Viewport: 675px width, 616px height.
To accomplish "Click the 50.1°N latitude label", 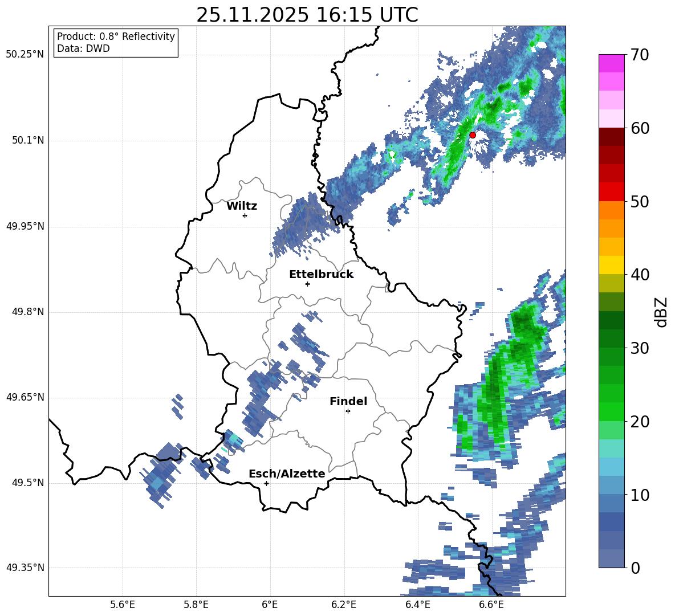I will (28, 141).
